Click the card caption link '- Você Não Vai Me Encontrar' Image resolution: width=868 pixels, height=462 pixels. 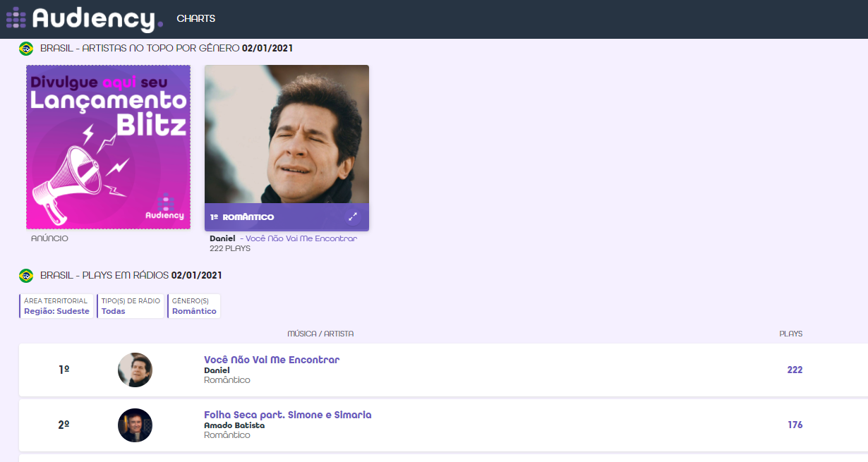[x=299, y=238]
